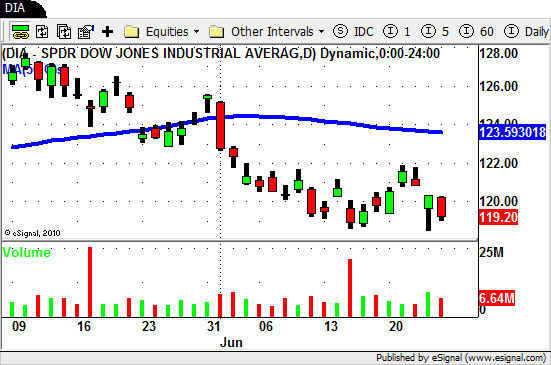Click the red 119.20 last price label

(498, 217)
